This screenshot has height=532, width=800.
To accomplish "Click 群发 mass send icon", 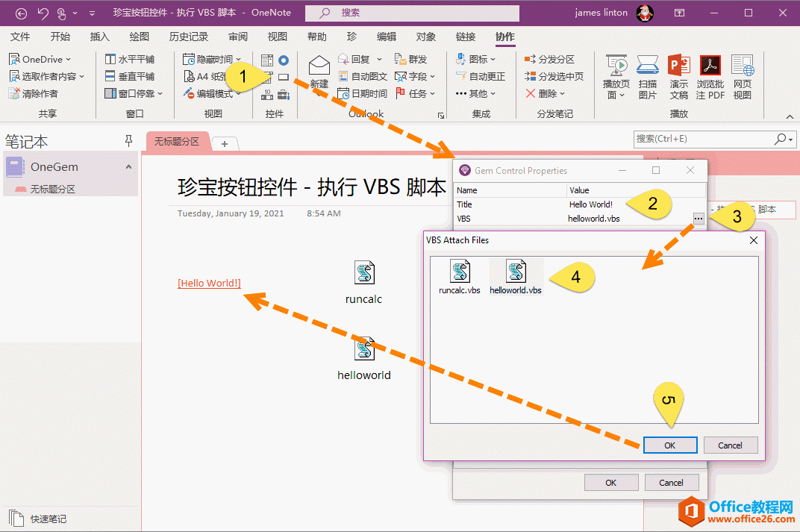I will pos(410,59).
